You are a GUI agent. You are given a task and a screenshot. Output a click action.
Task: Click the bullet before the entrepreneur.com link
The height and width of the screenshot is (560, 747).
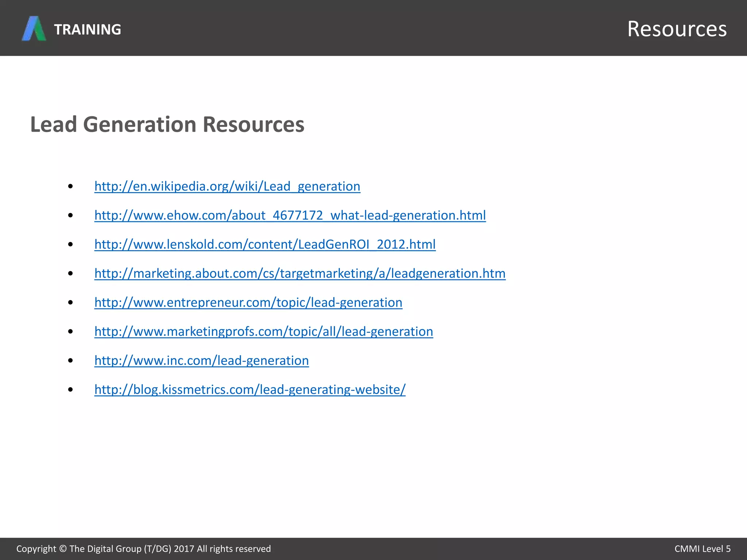pyautogui.click(x=71, y=303)
